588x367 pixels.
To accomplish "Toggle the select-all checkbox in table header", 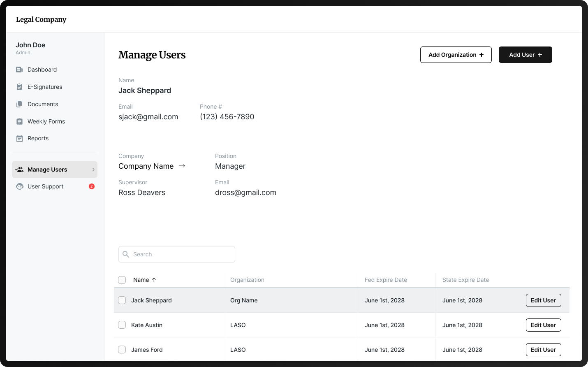I will click(122, 280).
